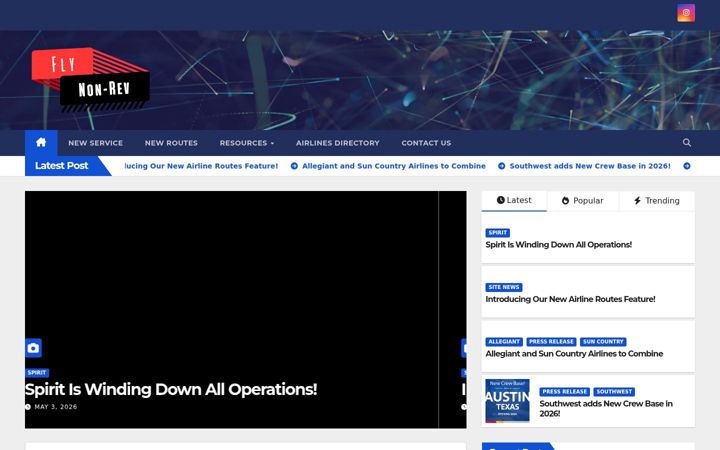Open the New Service menu item
Image resolution: width=720 pixels, height=450 pixels.
(96, 143)
